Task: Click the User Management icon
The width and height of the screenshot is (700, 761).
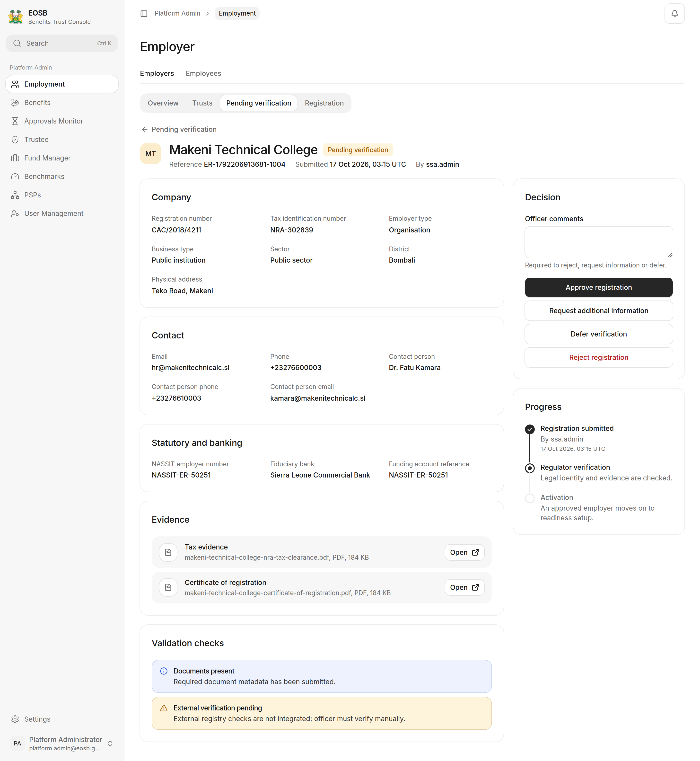Action: (x=15, y=214)
